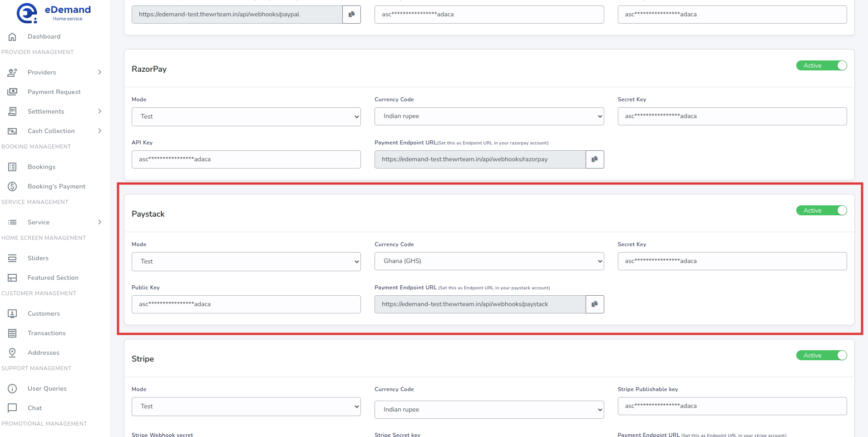Viewport: 868px width, 437px height.
Task: Click the RazorPay endpoint URL field
Action: tap(480, 159)
